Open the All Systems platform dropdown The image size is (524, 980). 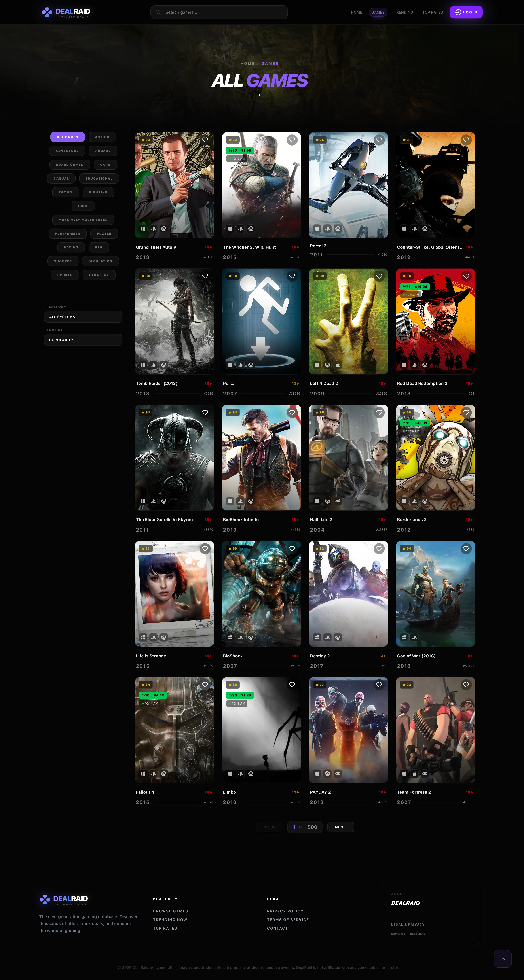83,317
